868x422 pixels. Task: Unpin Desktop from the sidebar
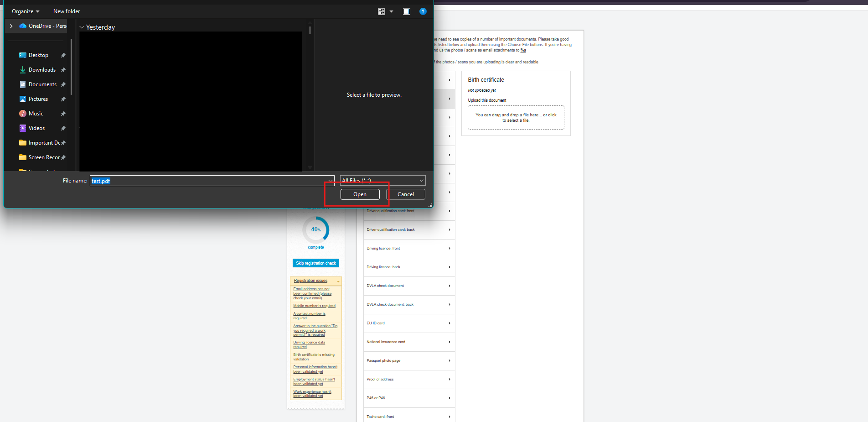point(63,55)
